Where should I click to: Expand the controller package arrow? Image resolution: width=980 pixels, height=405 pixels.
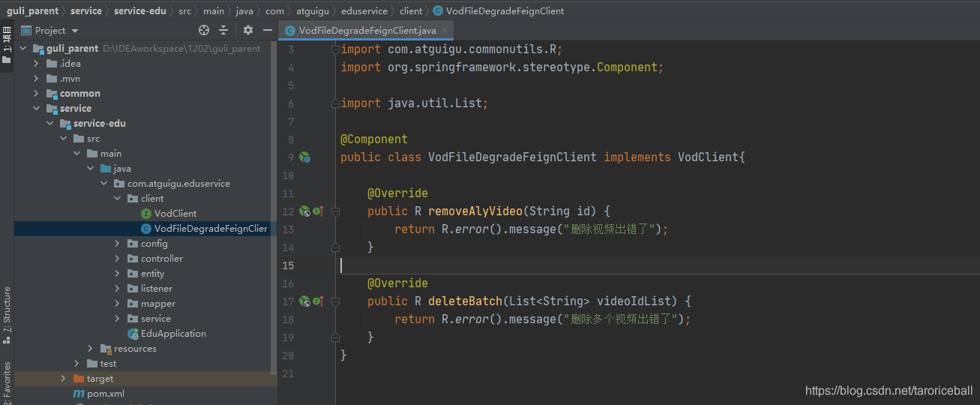click(117, 259)
